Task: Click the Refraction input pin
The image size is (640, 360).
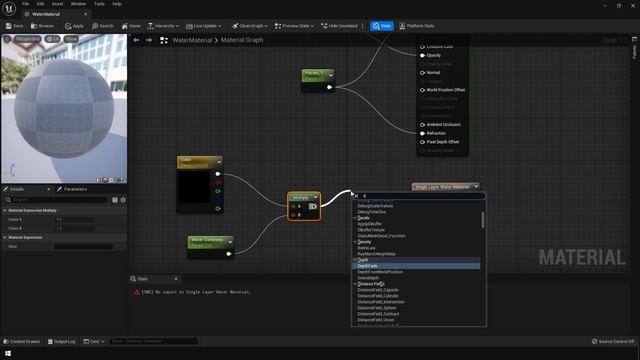Action: [x=422, y=133]
